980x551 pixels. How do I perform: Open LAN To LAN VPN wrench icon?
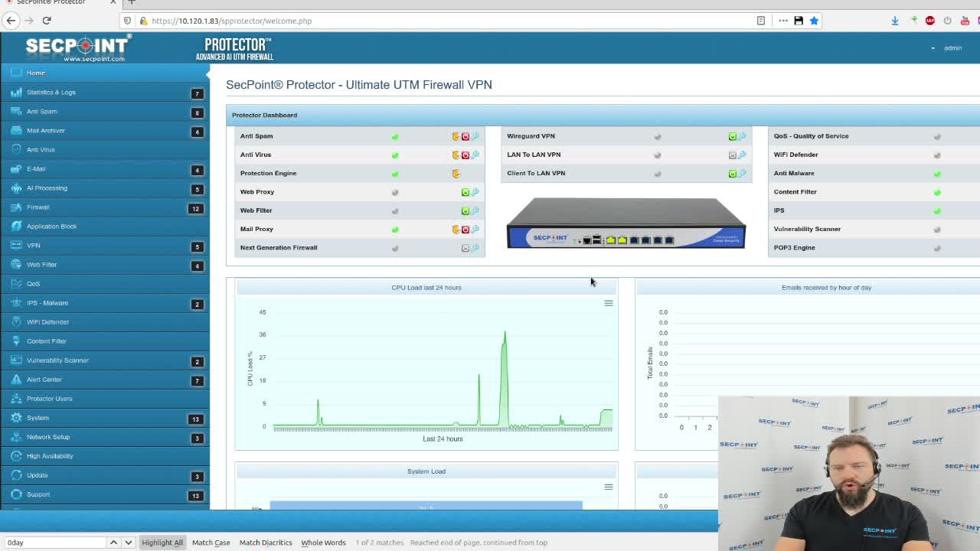(x=742, y=155)
